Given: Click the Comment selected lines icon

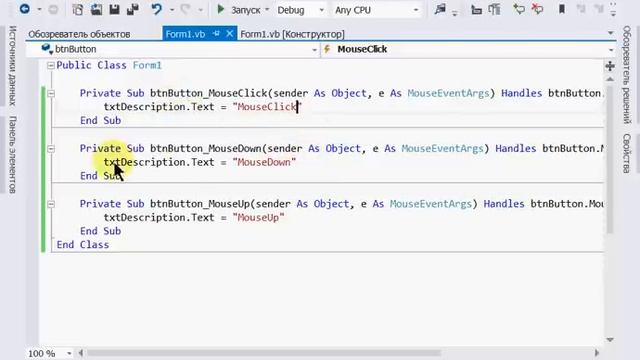Looking at the screenshot, I should [519, 9].
